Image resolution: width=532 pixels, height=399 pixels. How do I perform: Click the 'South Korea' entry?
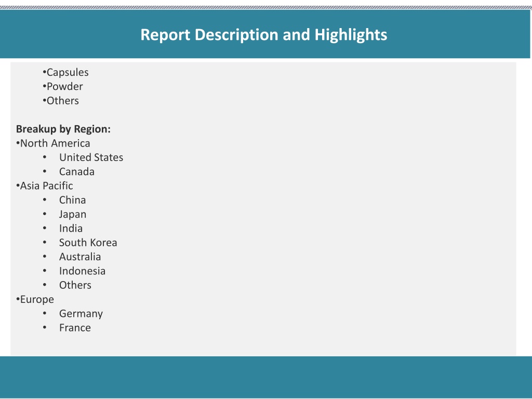tap(88, 243)
